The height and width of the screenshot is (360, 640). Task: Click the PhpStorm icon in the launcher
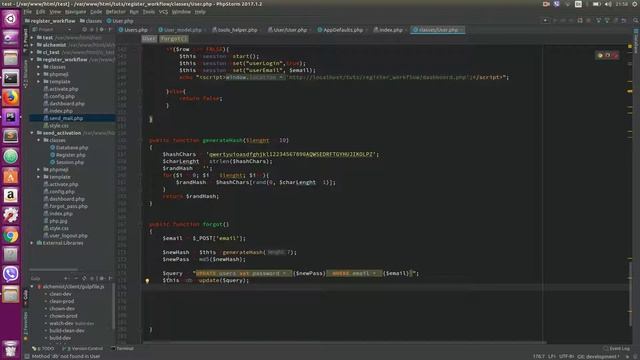tap(11, 117)
